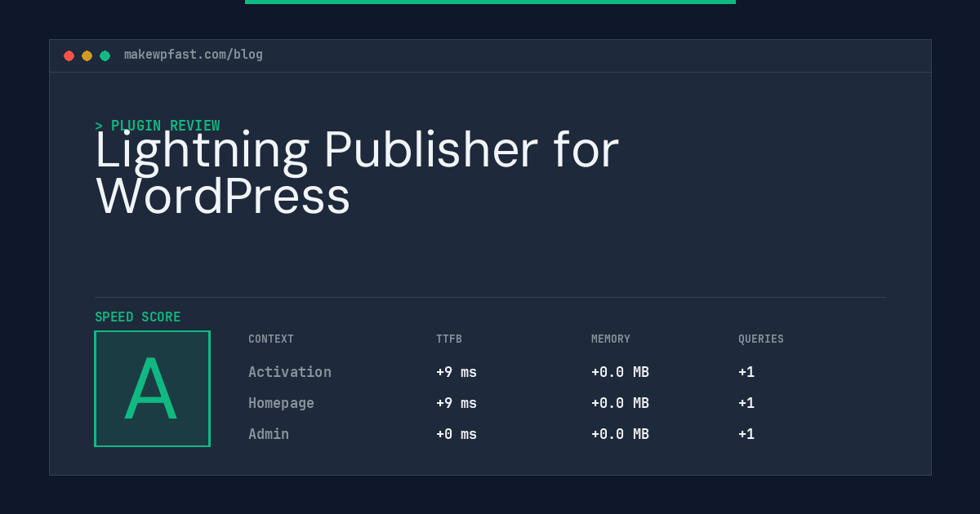Click the red window dot
The image size is (980, 514).
click(69, 55)
